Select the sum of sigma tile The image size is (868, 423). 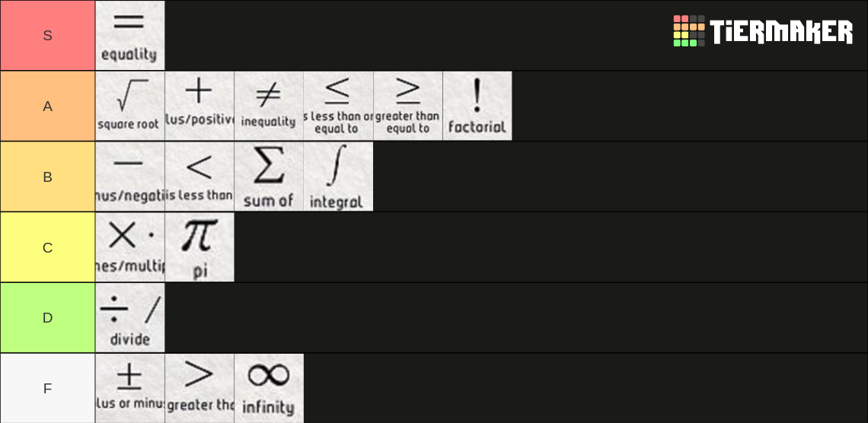click(x=269, y=177)
